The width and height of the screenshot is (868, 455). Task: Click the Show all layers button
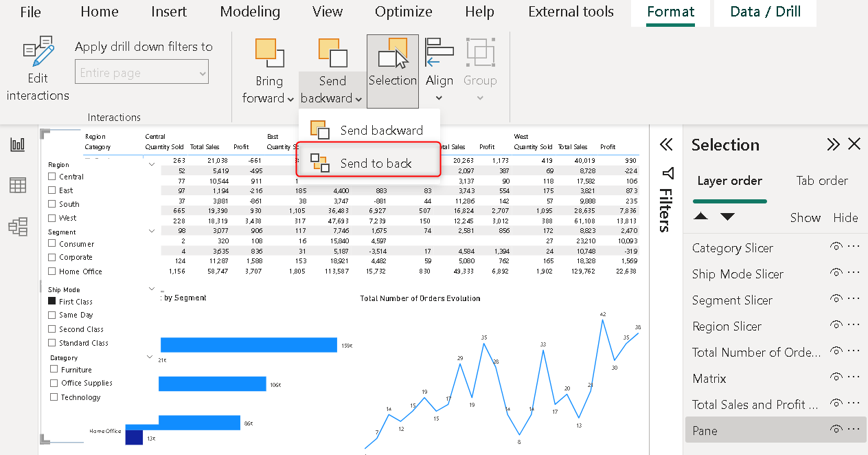tap(805, 218)
